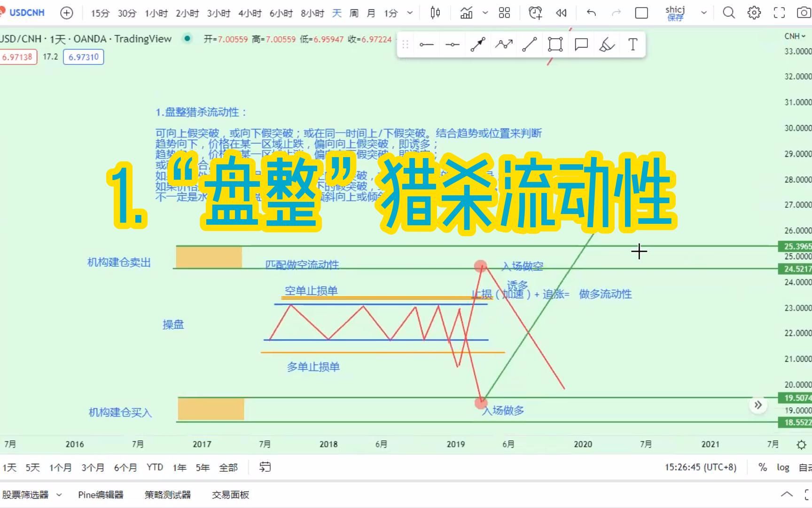Grab the floating toolbar drag handle

click(x=405, y=45)
